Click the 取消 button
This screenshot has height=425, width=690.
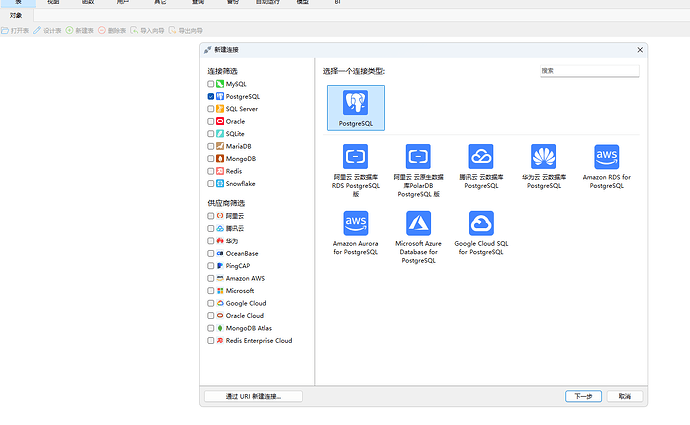[624, 396]
